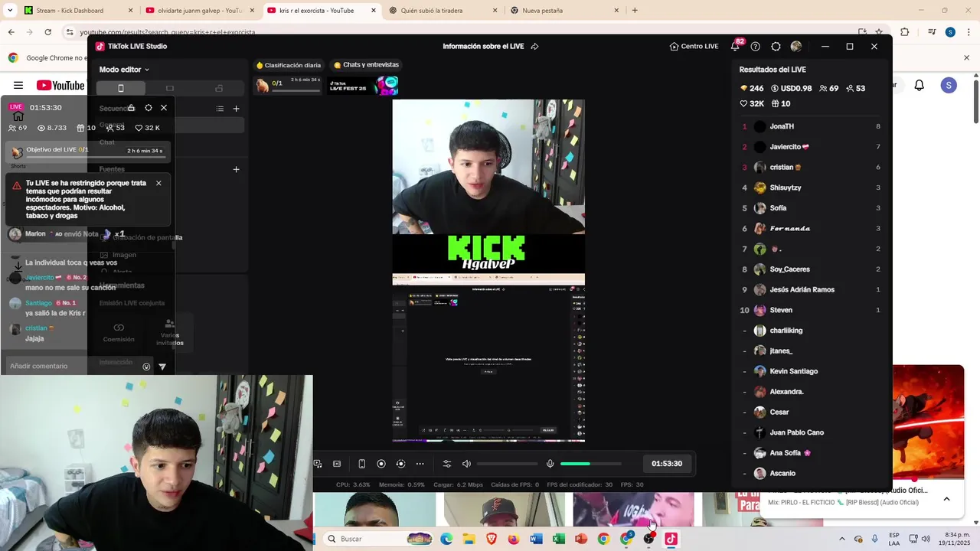Open the three-dots more options in toolbar

(420, 464)
